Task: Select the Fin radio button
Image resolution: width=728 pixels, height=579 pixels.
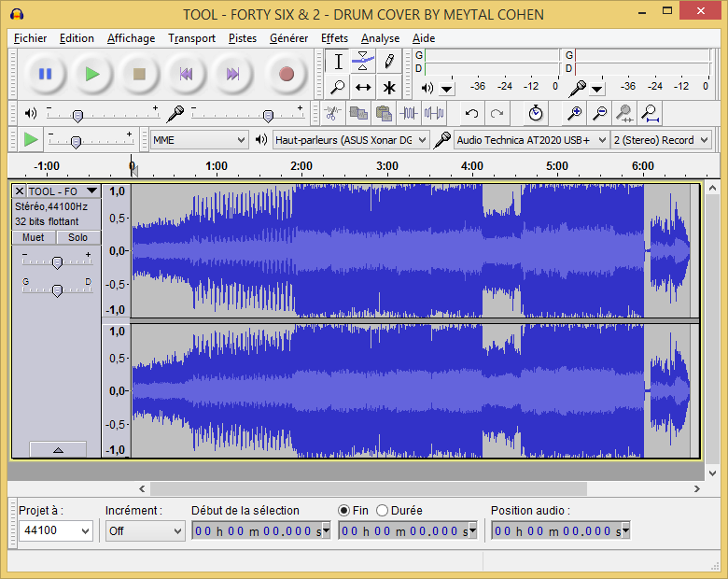Action: pyautogui.click(x=344, y=511)
